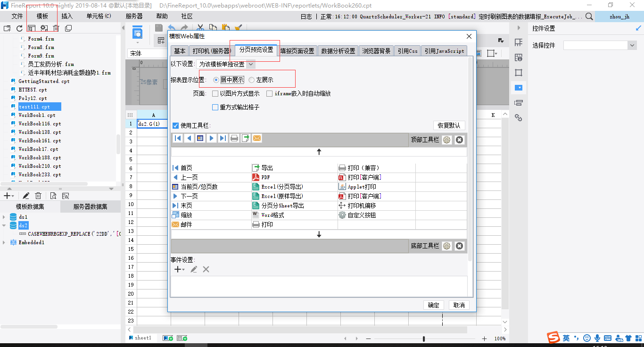Viewport: 644px width, 347px height.
Task: Click next-page icon in the top toolbar strip
Action: click(x=212, y=138)
